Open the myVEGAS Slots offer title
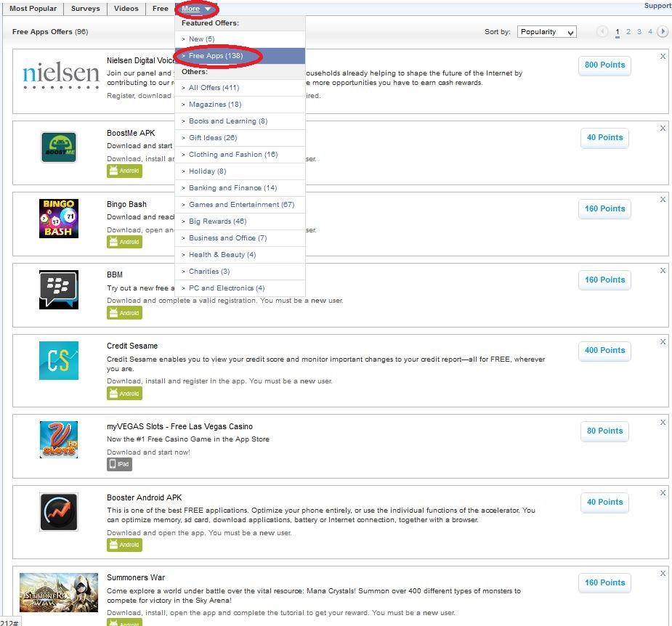672x626 pixels. click(x=179, y=426)
